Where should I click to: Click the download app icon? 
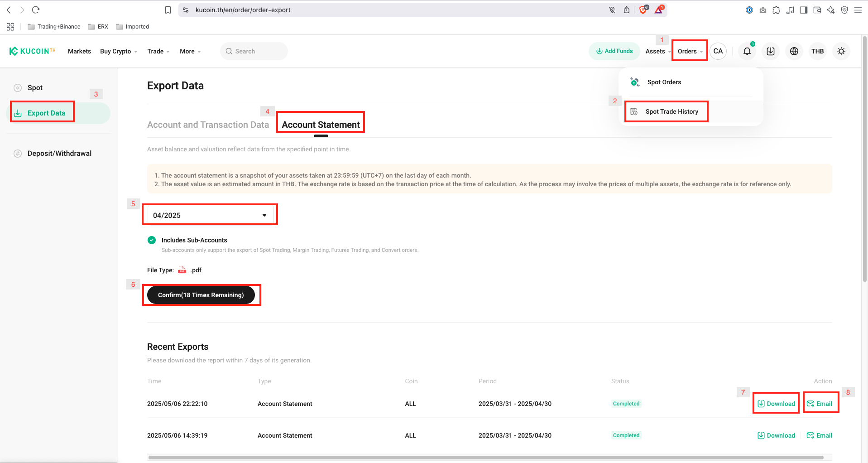pyautogui.click(x=770, y=51)
